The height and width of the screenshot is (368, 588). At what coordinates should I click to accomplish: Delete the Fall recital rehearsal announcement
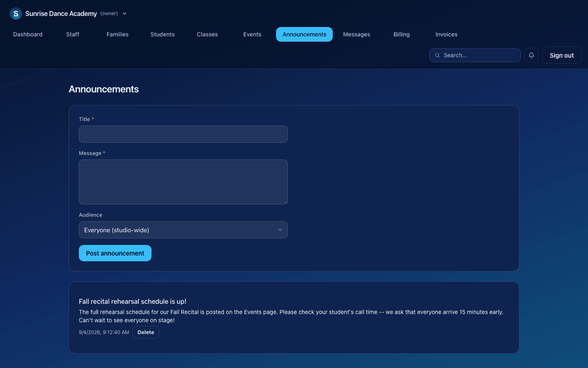tap(146, 332)
